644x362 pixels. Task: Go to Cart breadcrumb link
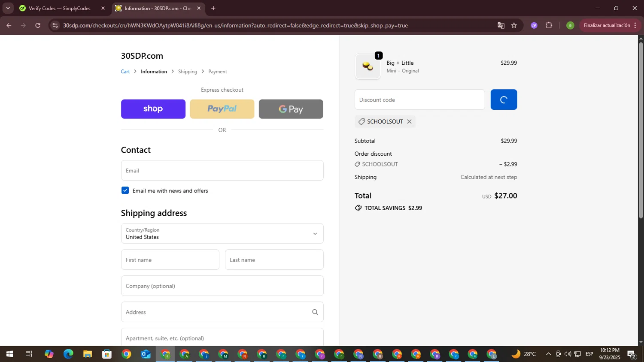[x=125, y=72]
